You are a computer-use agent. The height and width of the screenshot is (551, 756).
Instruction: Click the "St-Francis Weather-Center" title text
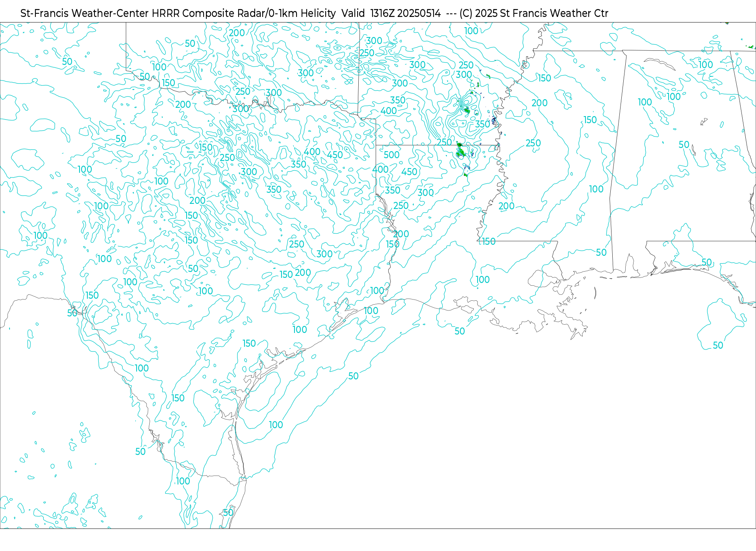click(x=85, y=13)
